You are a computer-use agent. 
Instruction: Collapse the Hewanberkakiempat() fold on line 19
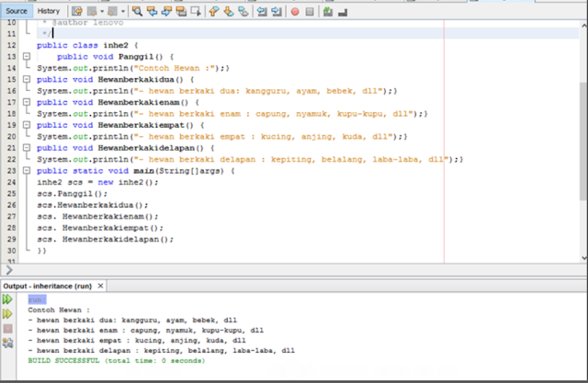tap(27, 125)
